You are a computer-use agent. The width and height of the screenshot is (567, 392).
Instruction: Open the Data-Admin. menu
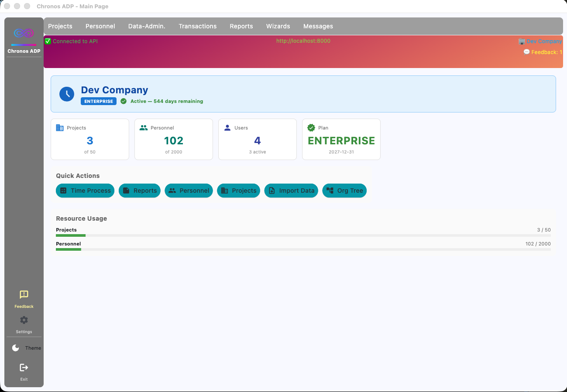coord(147,26)
